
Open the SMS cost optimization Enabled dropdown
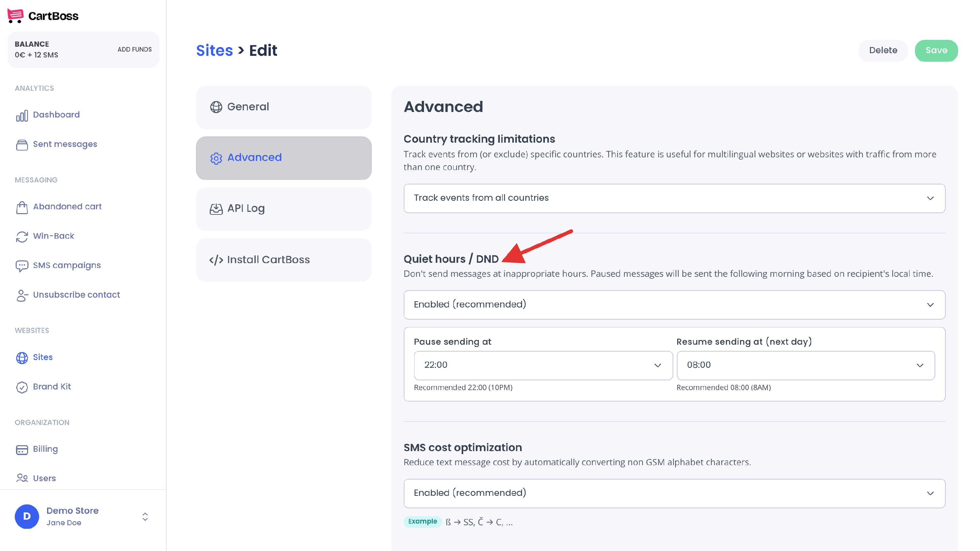click(x=674, y=494)
